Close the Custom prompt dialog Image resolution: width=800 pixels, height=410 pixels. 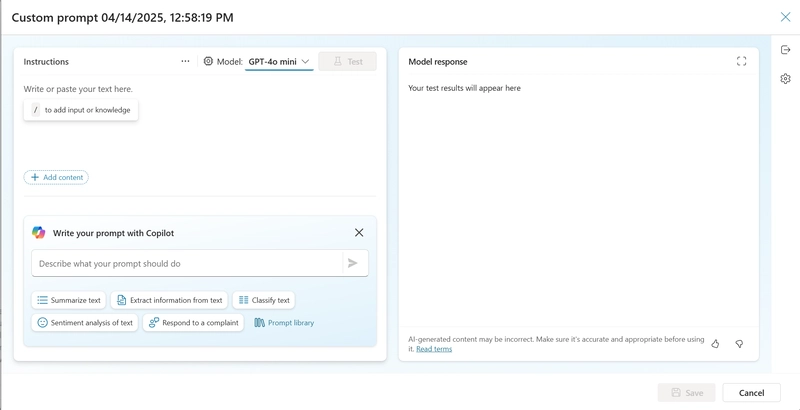pyautogui.click(x=785, y=17)
